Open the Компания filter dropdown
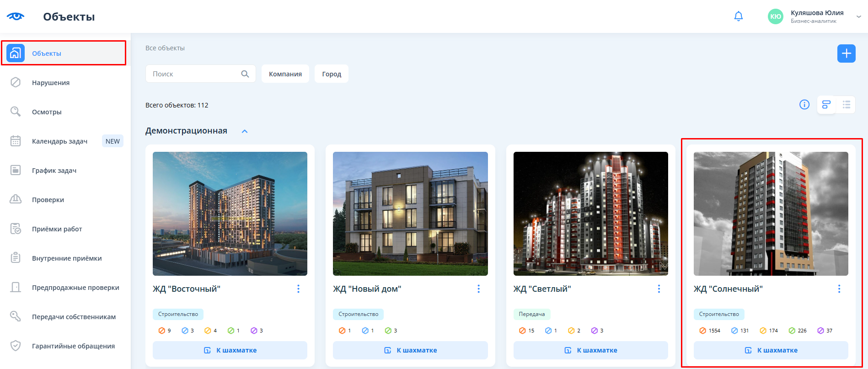The height and width of the screenshot is (369, 868). [x=285, y=74]
